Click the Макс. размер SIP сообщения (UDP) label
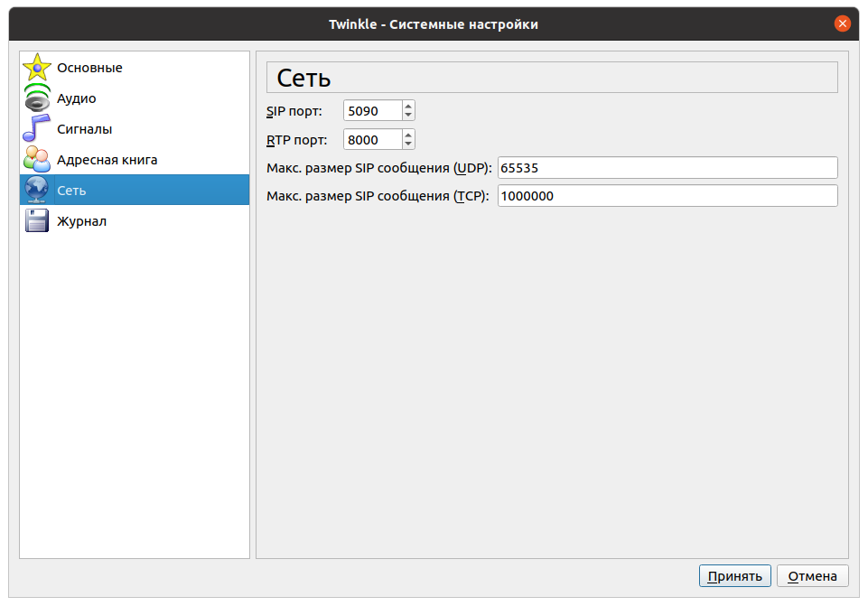Viewport: 868px width, 606px height. coord(379,168)
